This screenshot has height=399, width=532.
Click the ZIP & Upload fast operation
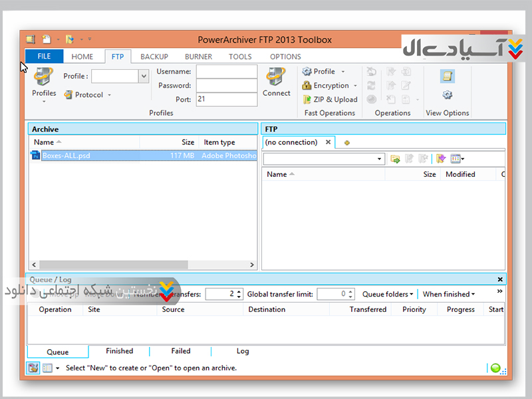click(330, 100)
